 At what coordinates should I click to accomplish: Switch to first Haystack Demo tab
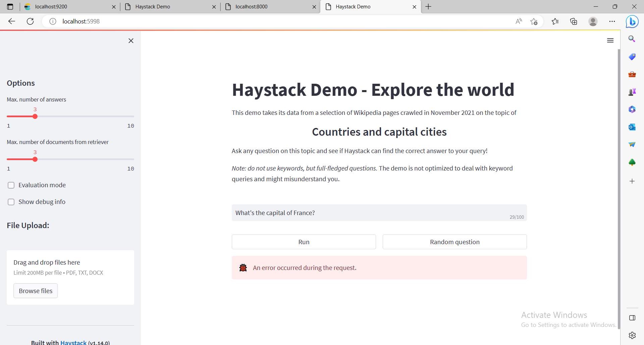click(x=170, y=7)
